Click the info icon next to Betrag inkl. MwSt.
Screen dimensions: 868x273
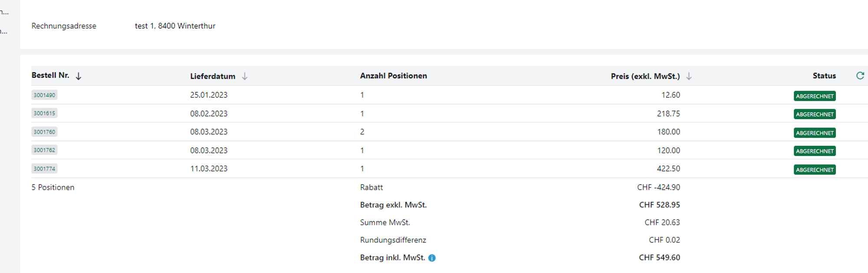click(x=432, y=258)
